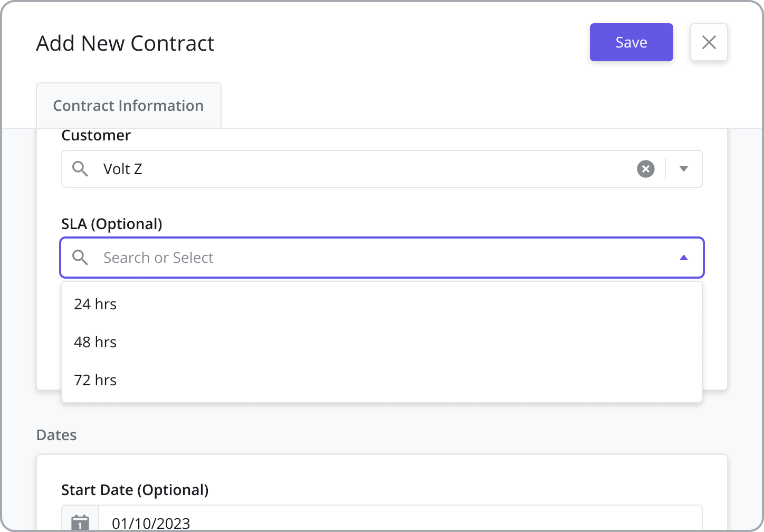
Task: Click the Add New Contract title
Action: click(126, 43)
